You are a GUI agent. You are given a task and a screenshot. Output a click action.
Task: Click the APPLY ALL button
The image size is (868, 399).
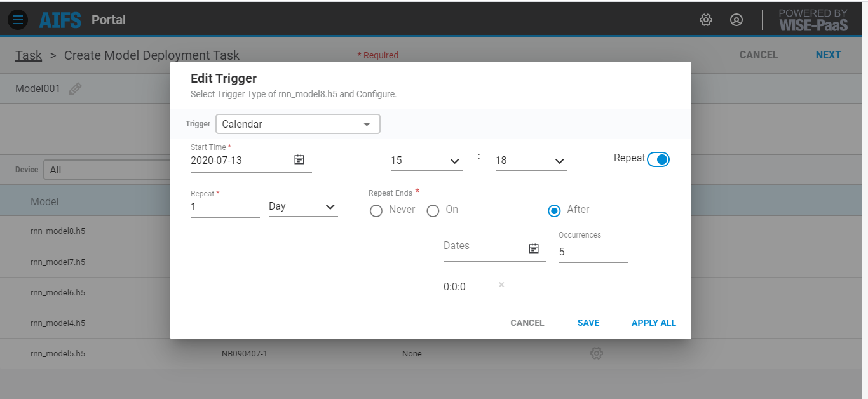[654, 323]
